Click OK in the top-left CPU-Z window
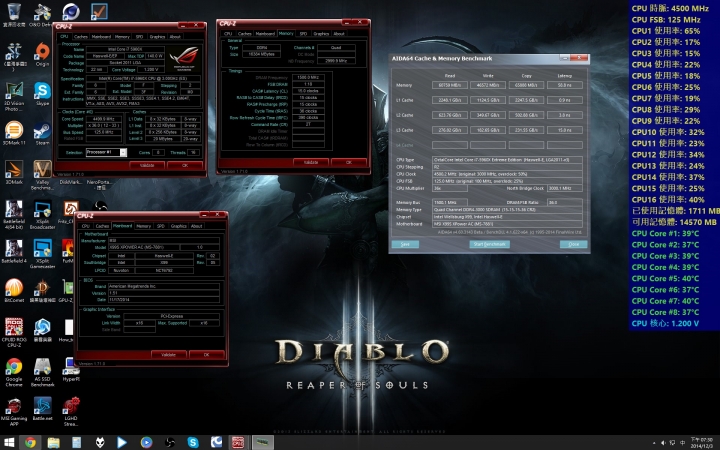This screenshot has width=720, height=450. point(185,165)
